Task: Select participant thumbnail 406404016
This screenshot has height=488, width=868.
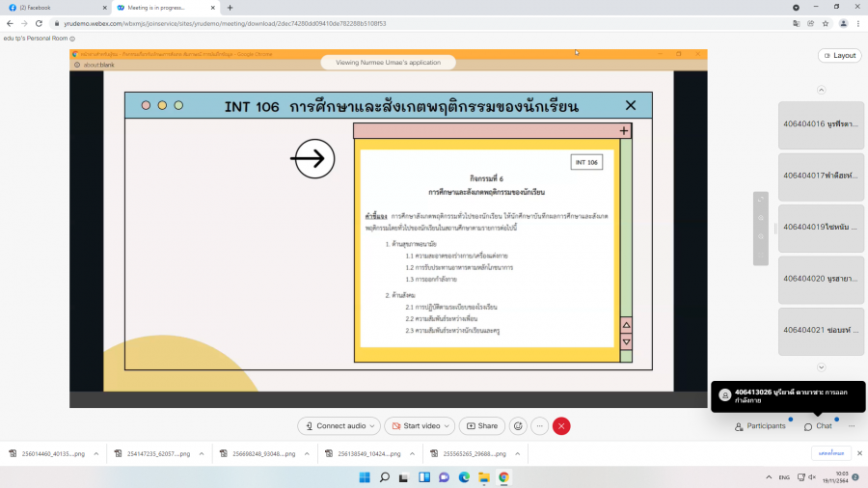Action: point(818,124)
